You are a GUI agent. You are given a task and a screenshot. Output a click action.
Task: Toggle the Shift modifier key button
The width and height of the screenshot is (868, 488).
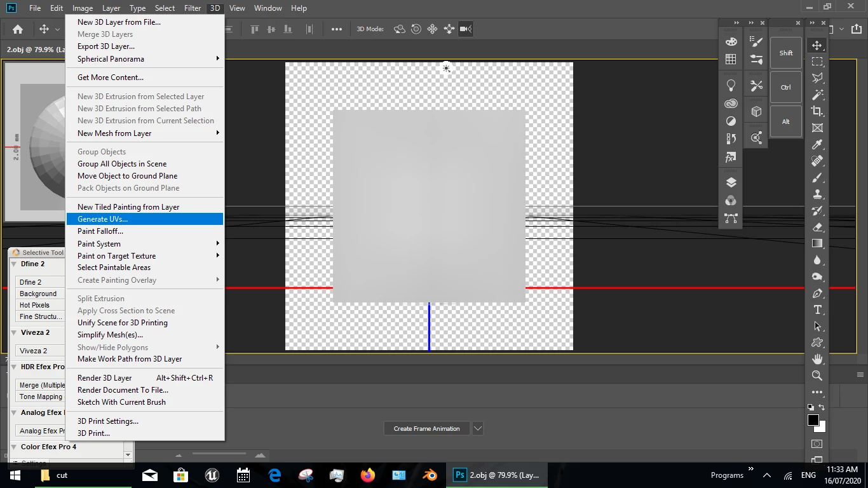(786, 53)
